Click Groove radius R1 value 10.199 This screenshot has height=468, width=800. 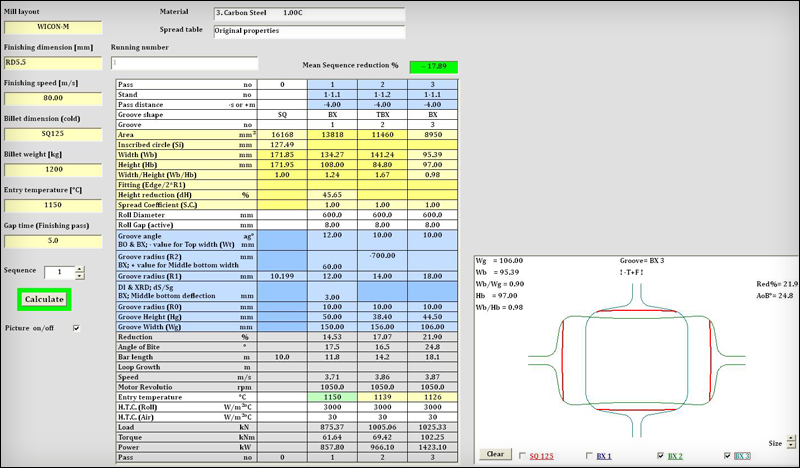click(282, 276)
